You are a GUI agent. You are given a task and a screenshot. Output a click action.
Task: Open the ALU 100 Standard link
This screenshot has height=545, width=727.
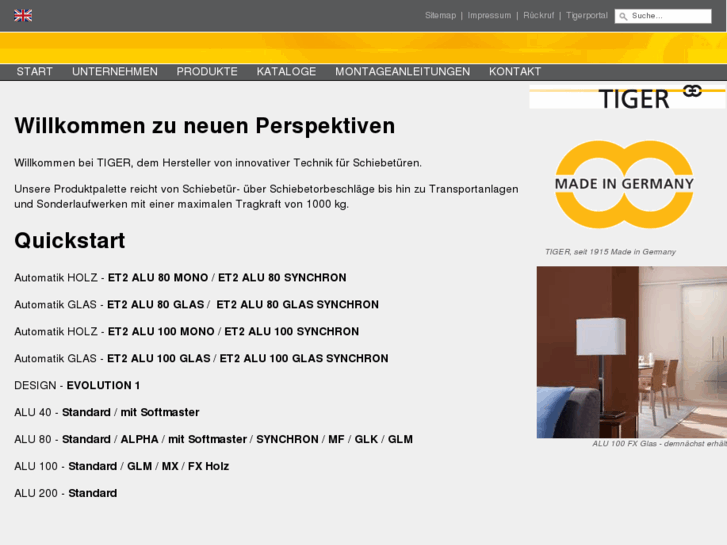tap(93, 466)
